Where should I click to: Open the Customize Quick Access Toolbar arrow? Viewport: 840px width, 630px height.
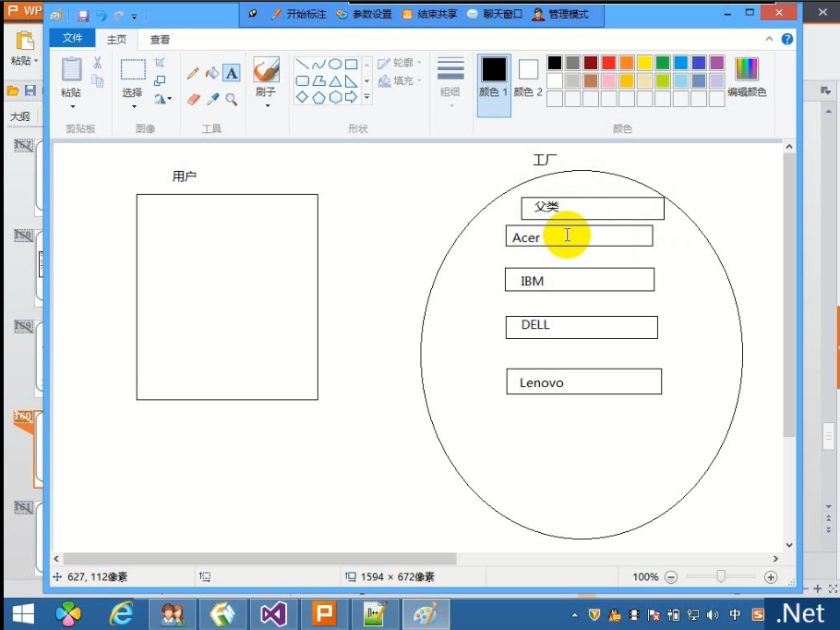135,17
